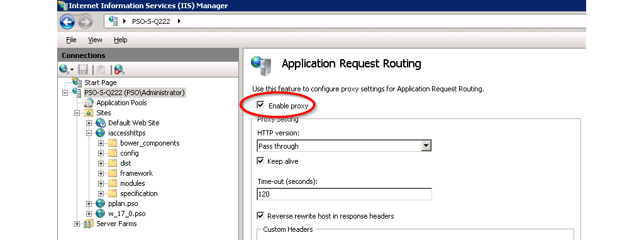Select the w_17_0.pso site label

point(127,214)
